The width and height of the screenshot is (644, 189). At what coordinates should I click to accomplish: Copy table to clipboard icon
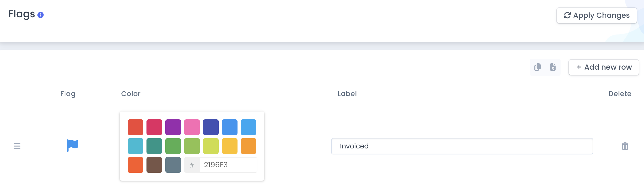pyautogui.click(x=538, y=67)
